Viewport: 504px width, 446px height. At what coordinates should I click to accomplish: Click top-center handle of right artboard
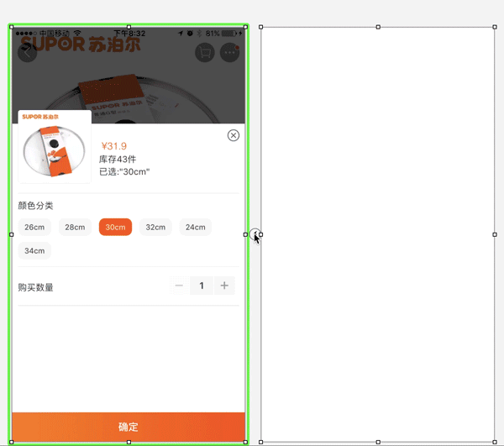[x=378, y=27]
